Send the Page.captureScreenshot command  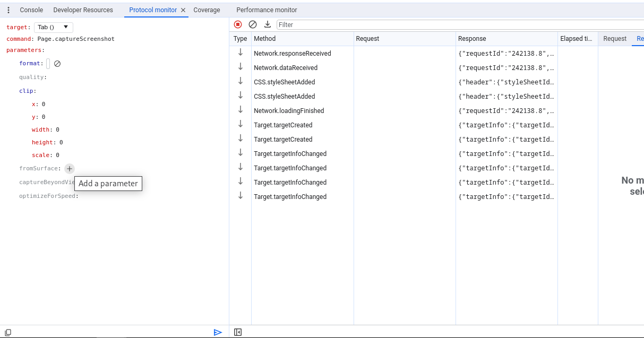218,332
